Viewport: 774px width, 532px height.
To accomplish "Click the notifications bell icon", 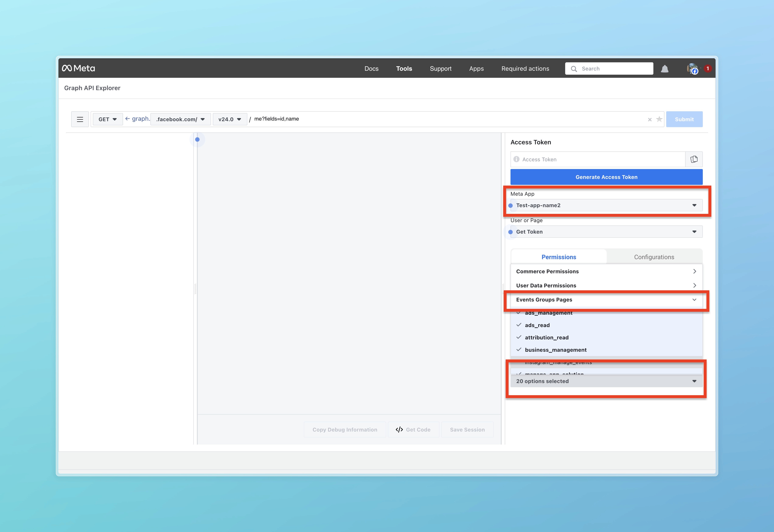I will coord(665,69).
